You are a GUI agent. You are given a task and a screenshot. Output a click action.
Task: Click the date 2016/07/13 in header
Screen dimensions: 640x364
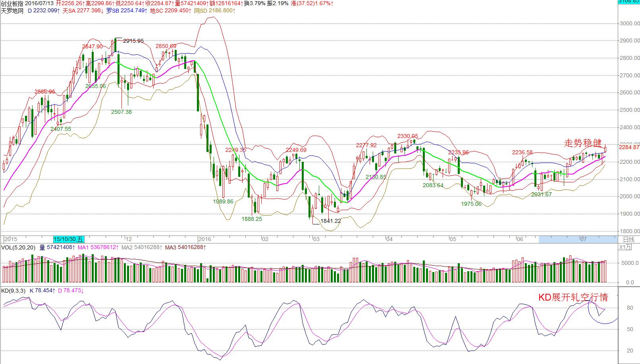39,4
